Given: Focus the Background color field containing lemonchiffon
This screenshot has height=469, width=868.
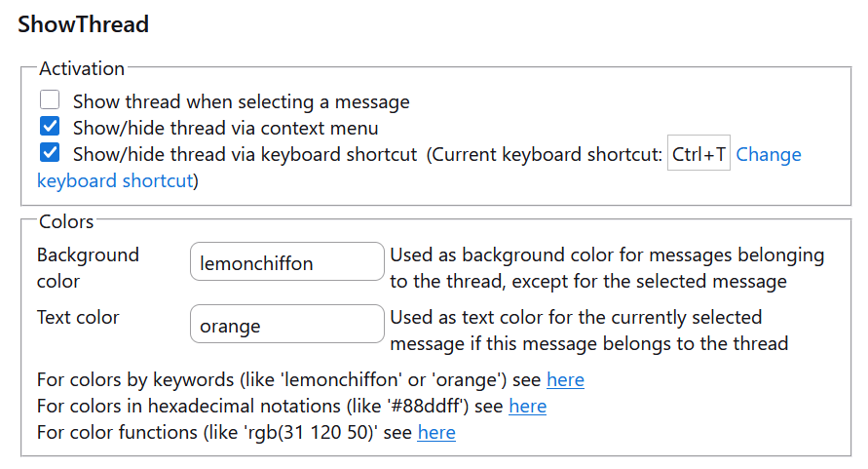Looking at the screenshot, I should (287, 262).
